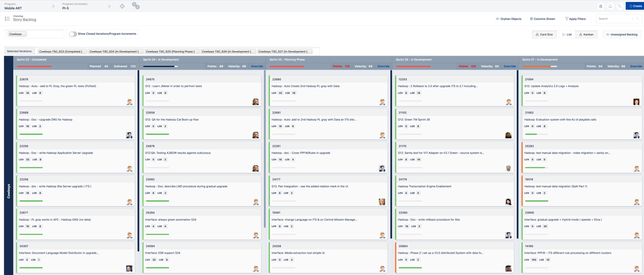Click assignee avatar on story 21083
This screenshot has width=644, height=275.
(x=636, y=135)
